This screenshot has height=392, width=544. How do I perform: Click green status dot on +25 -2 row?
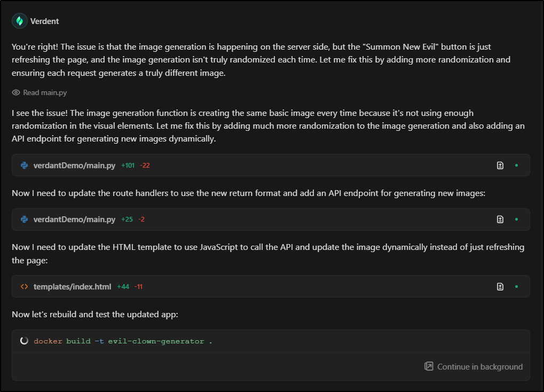(x=516, y=219)
